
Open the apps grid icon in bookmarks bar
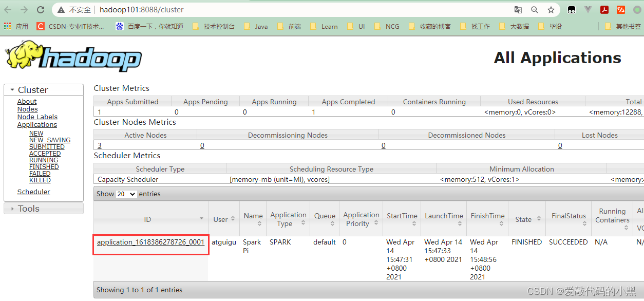coord(8,26)
